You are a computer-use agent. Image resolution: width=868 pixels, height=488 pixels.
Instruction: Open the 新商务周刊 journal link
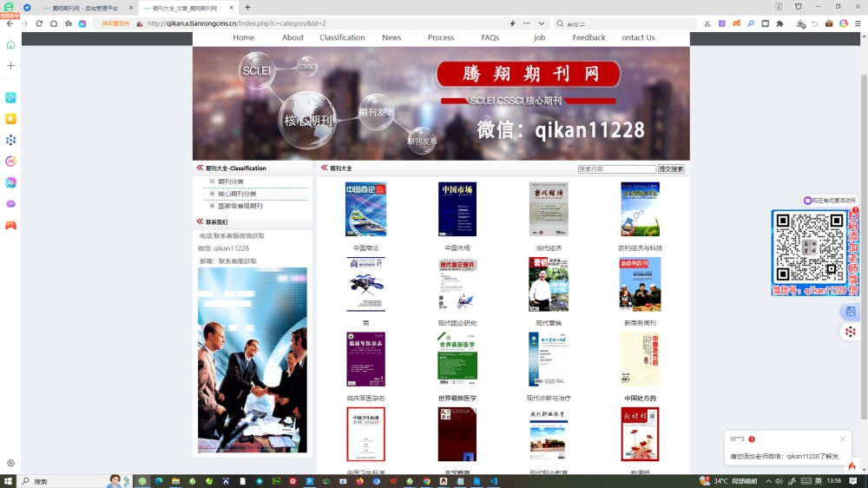pos(640,323)
